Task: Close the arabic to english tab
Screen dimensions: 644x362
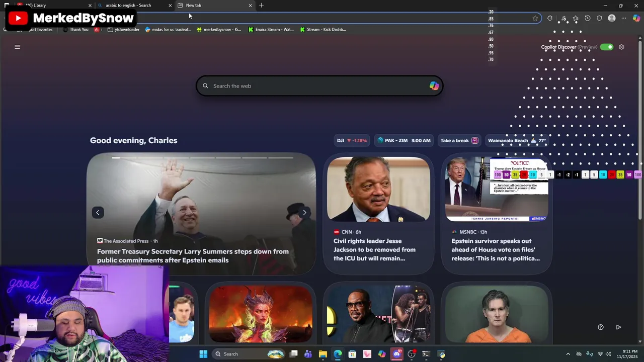Action: pyautogui.click(x=170, y=6)
